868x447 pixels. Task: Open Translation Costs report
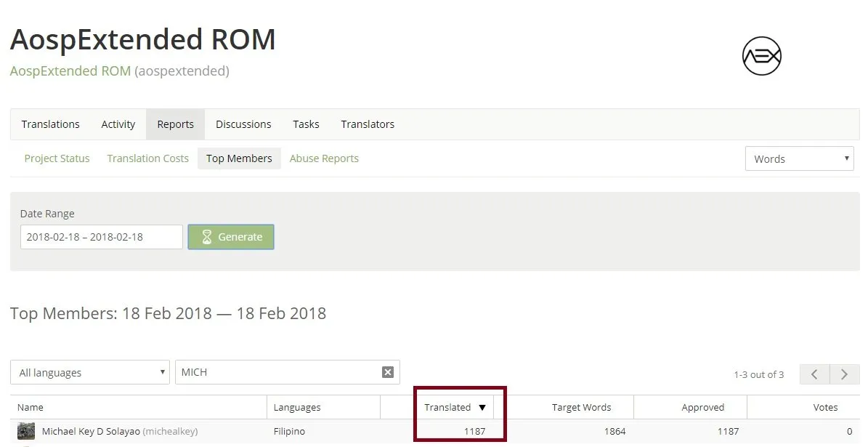[147, 158]
